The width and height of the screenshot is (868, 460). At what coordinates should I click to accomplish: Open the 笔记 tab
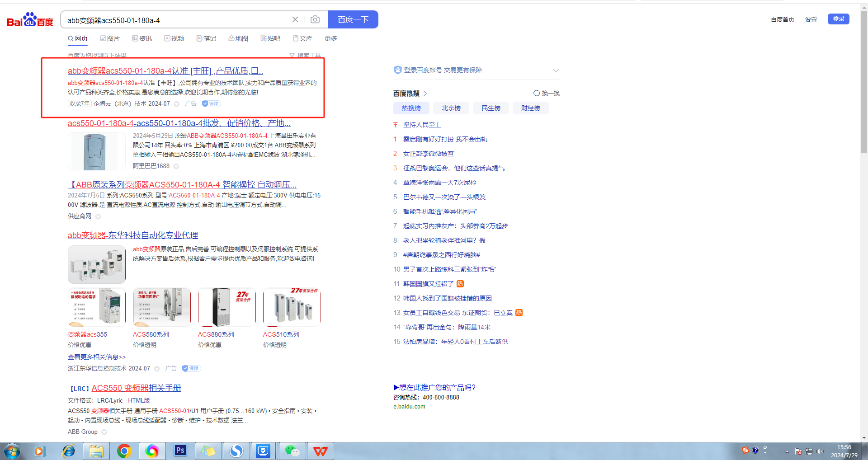tap(206, 38)
